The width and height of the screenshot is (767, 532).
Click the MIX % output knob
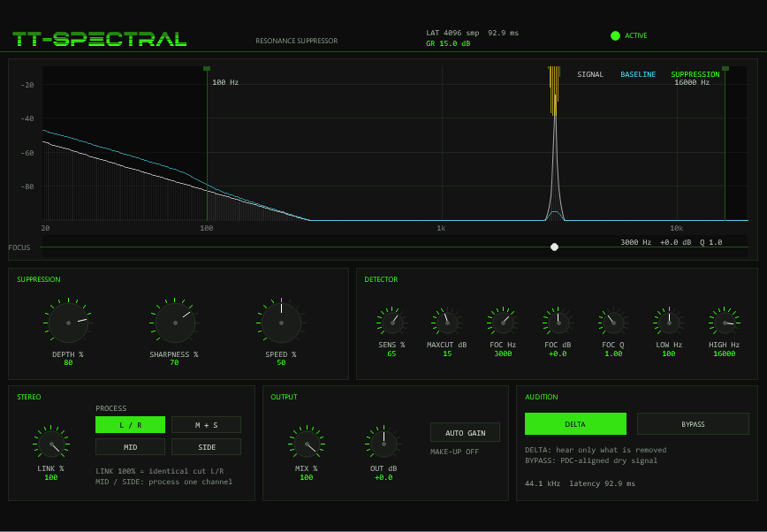point(307,444)
